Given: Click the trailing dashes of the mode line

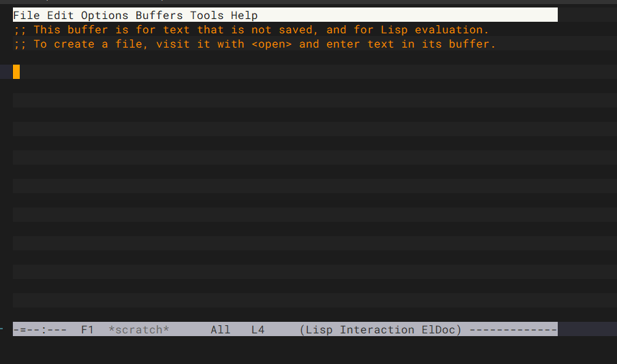Looking at the screenshot, I should point(513,330).
